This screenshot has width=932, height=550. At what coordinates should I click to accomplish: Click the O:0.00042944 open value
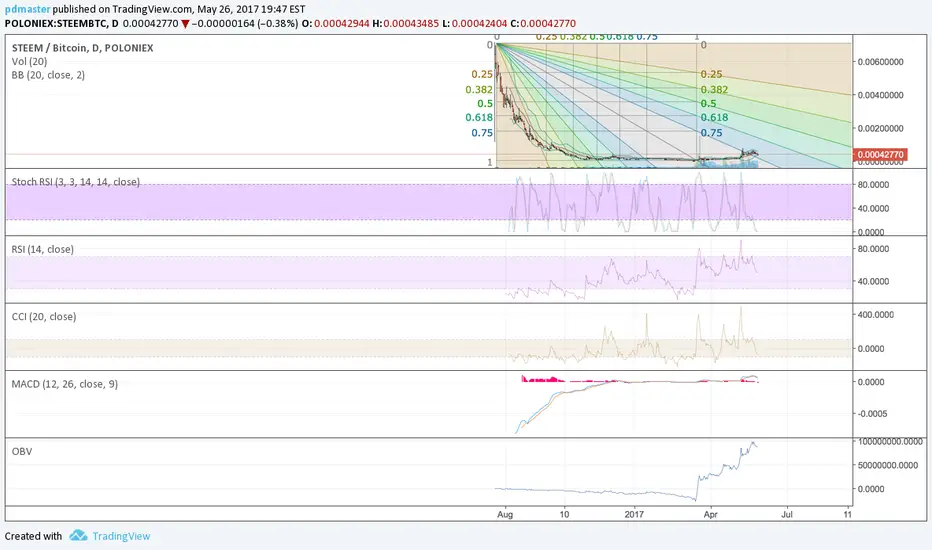pyautogui.click(x=335, y=24)
